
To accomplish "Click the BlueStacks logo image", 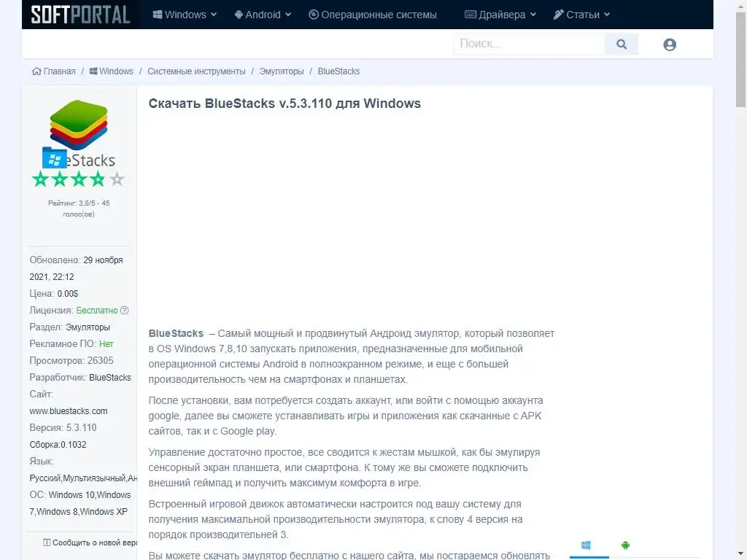I will coord(79,133).
